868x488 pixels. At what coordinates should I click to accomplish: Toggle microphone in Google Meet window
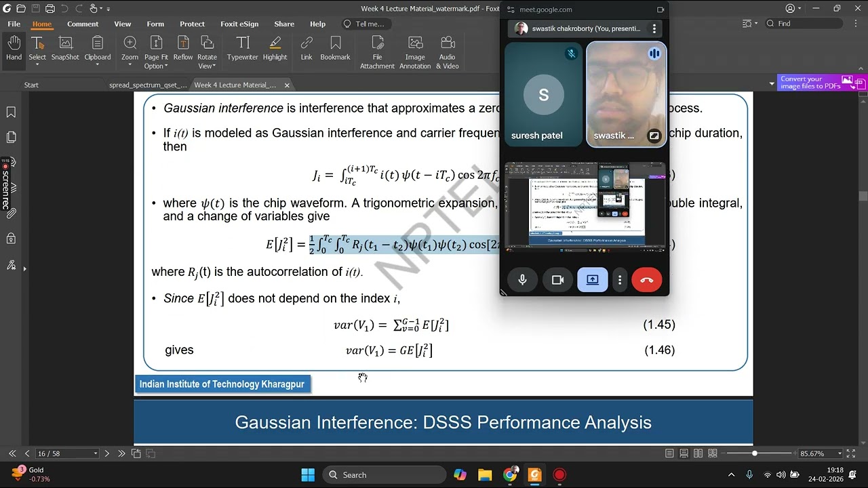pyautogui.click(x=522, y=280)
